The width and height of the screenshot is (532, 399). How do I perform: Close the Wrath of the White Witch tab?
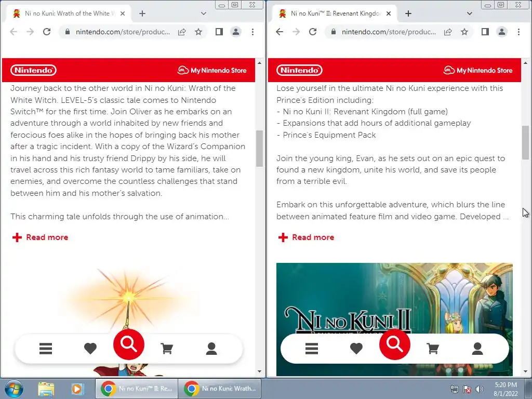pos(123,14)
